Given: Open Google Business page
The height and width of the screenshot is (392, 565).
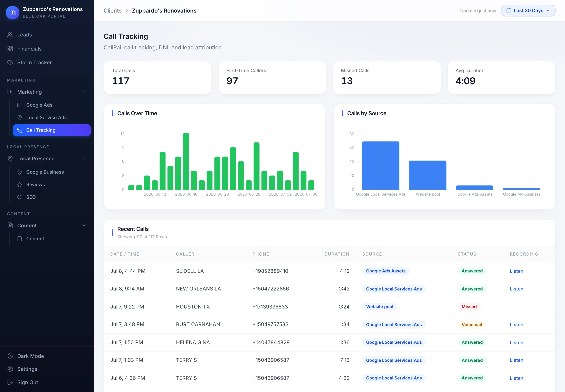Looking at the screenshot, I should (52, 172).
